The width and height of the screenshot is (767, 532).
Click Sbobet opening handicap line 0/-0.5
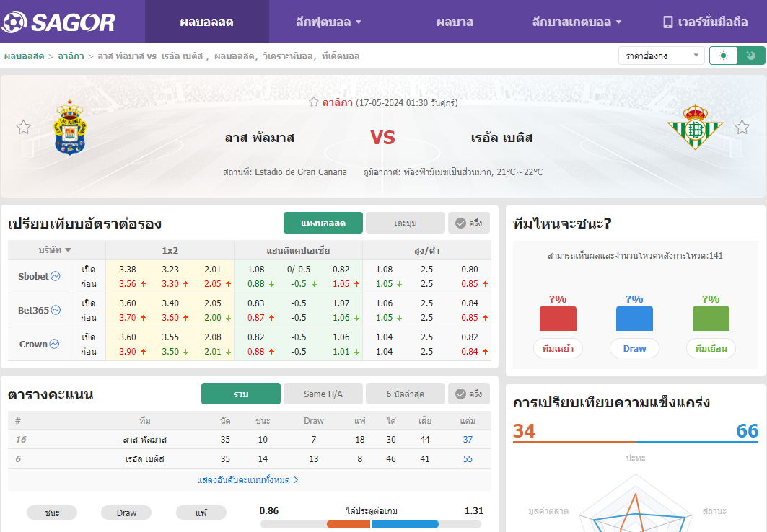(299, 269)
